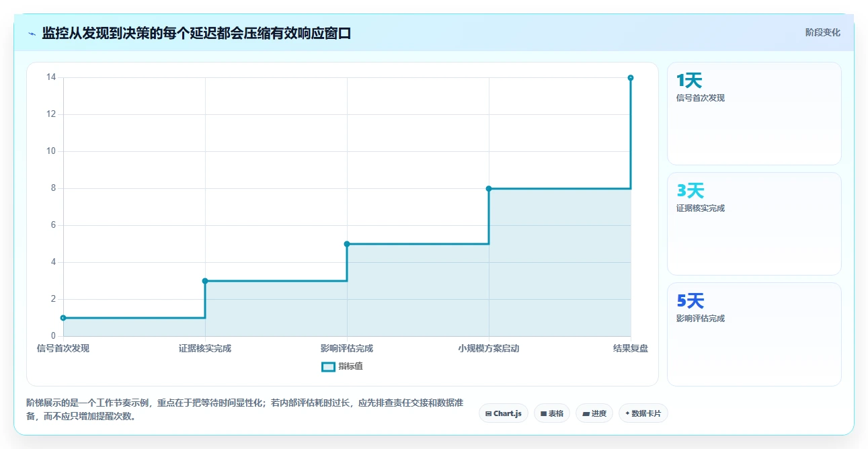This screenshot has width=868, height=449.
Task: Click the data point at 证据核实完成 step
Action: pyautogui.click(x=205, y=281)
